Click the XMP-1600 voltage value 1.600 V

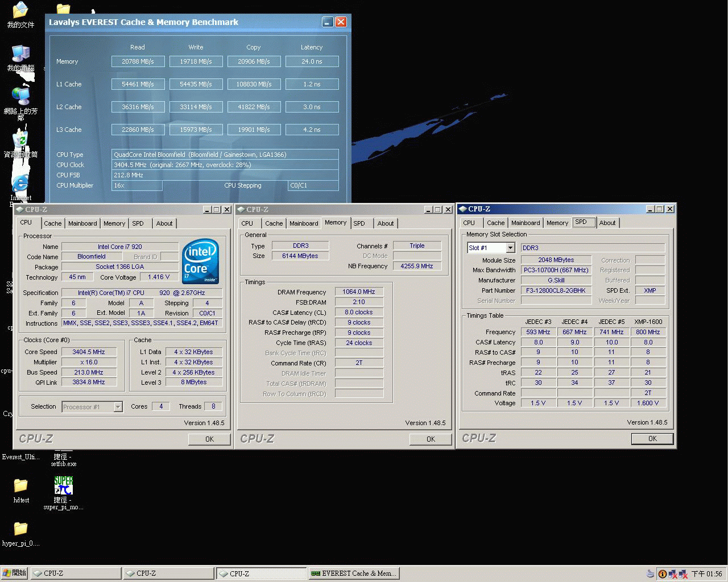pos(648,403)
